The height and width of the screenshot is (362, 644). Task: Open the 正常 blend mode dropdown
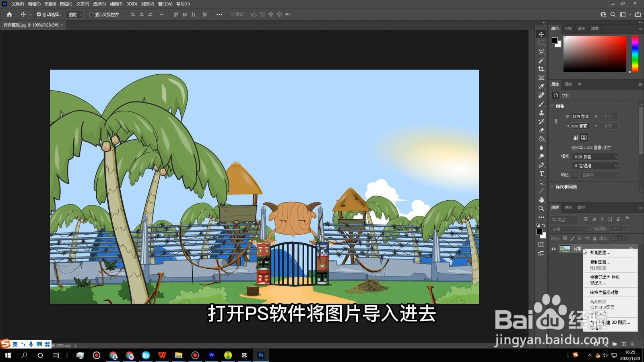coord(569,229)
